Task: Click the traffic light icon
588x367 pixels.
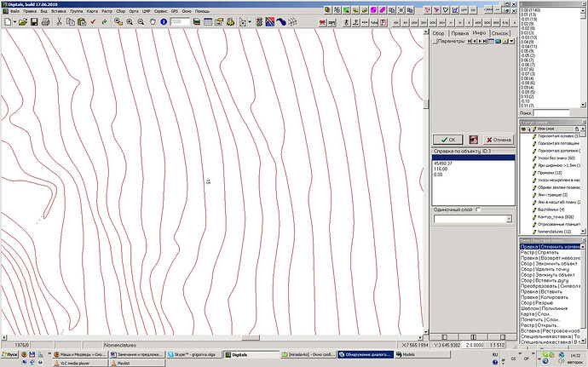Action: coord(259,22)
